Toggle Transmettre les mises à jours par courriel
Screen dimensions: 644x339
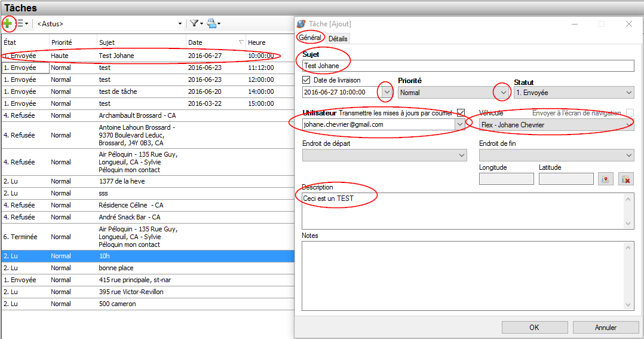461,113
